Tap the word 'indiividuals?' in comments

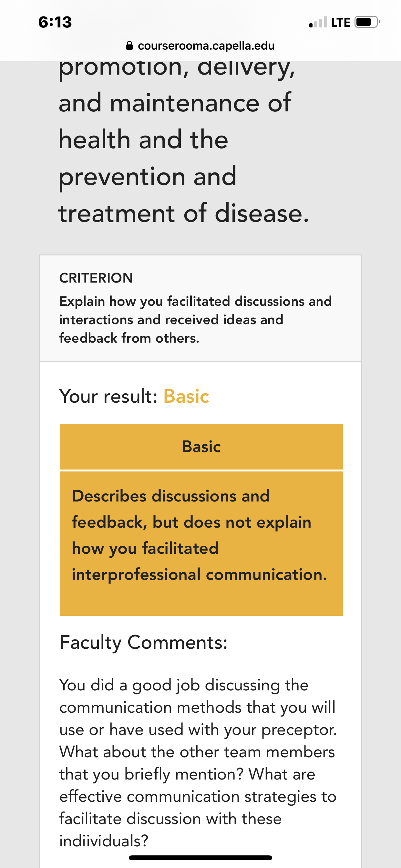pyautogui.click(x=104, y=840)
